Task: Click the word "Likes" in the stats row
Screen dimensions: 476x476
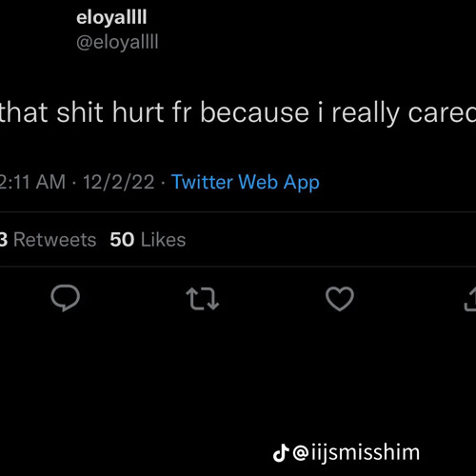Action: tap(163, 240)
